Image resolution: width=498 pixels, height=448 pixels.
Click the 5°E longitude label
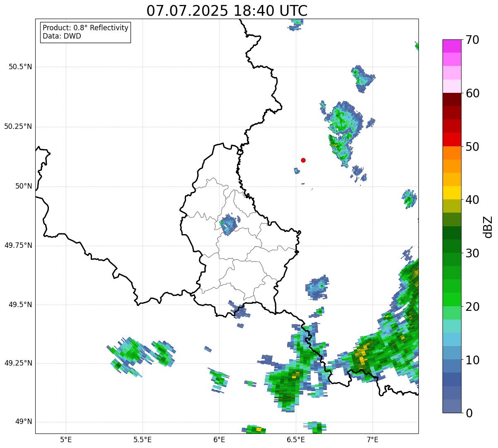tap(66, 440)
